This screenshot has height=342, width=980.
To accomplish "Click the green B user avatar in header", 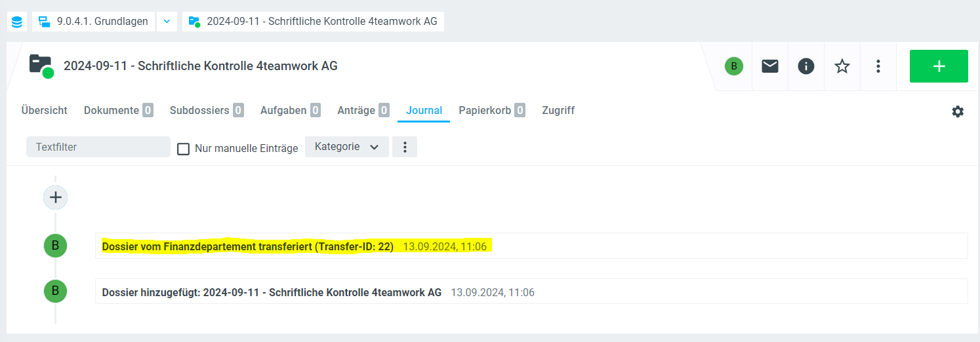I will (733, 66).
